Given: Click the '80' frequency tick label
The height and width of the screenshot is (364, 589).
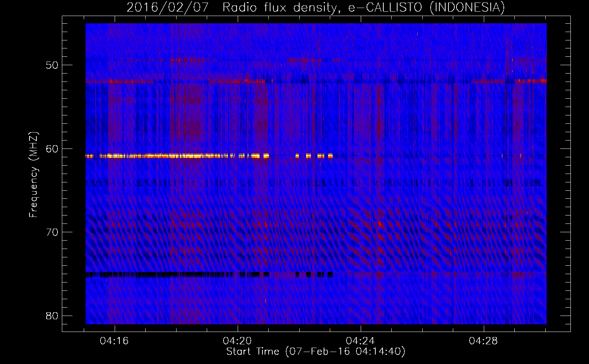Looking at the screenshot, I should pyautogui.click(x=52, y=316).
